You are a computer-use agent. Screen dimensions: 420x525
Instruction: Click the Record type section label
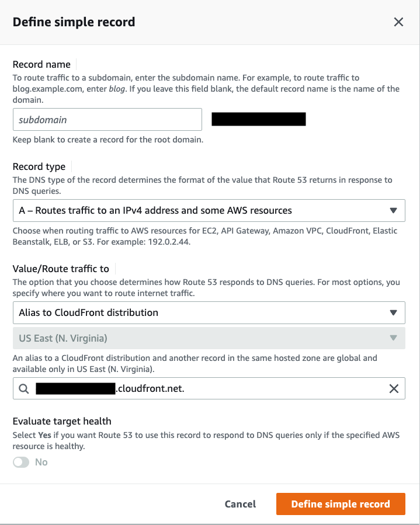coord(39,167)
